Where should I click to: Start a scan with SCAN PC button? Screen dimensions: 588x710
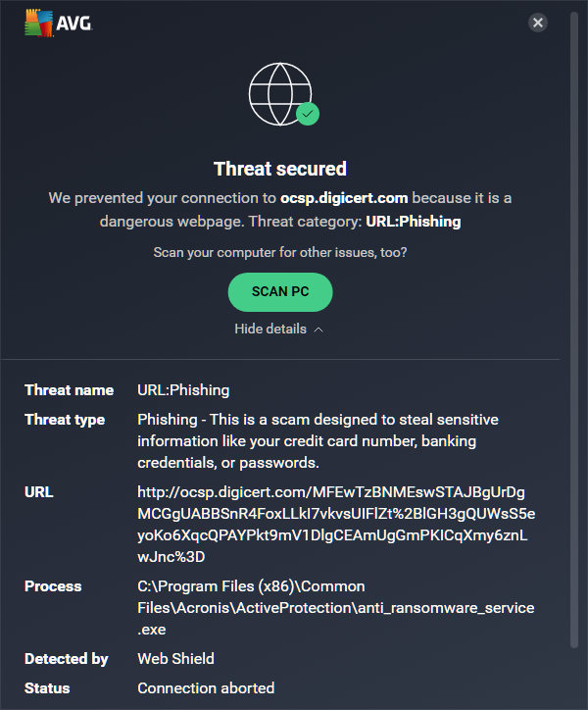point(280,292)
